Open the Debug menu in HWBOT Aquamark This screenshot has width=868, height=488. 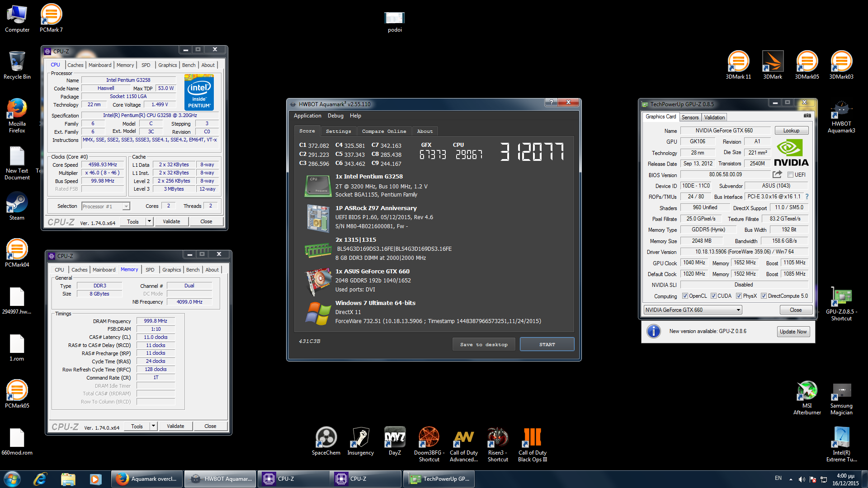tap(335, 116)
